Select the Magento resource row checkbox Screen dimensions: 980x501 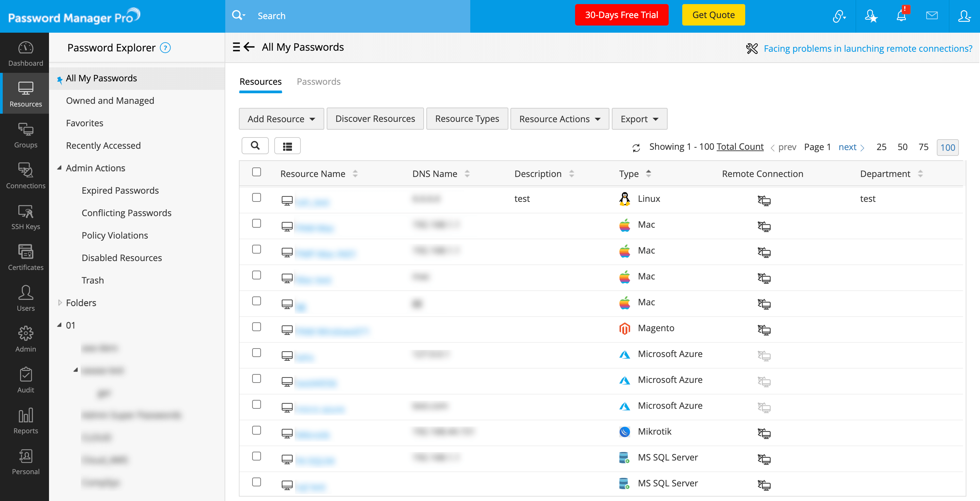pyautogui.click(x=257, y=327)
